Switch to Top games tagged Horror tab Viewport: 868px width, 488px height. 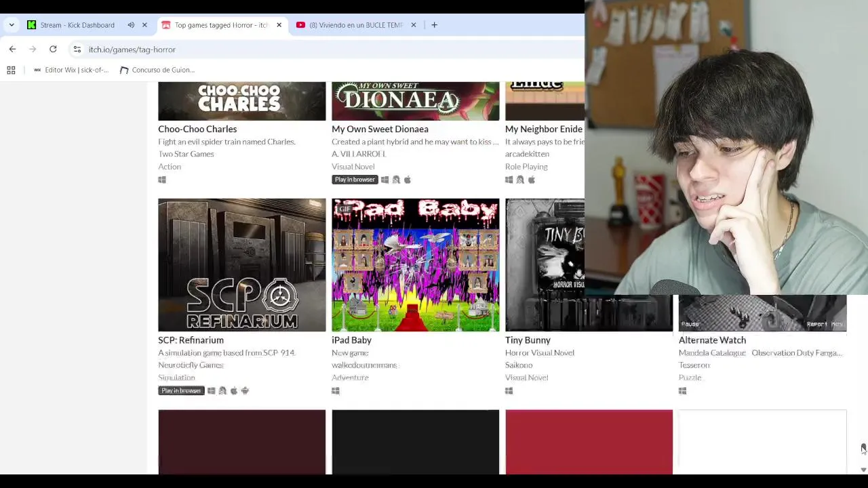click(222, 25)
